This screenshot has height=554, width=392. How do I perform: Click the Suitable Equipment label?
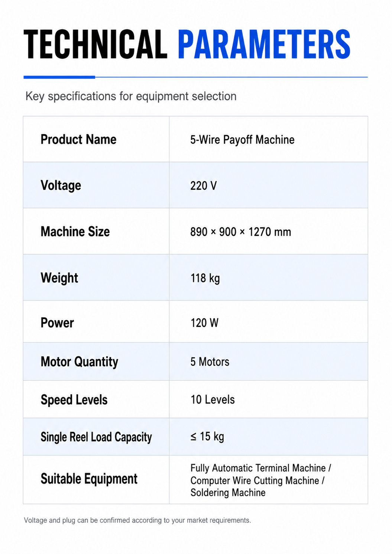(x=89, y=479)
